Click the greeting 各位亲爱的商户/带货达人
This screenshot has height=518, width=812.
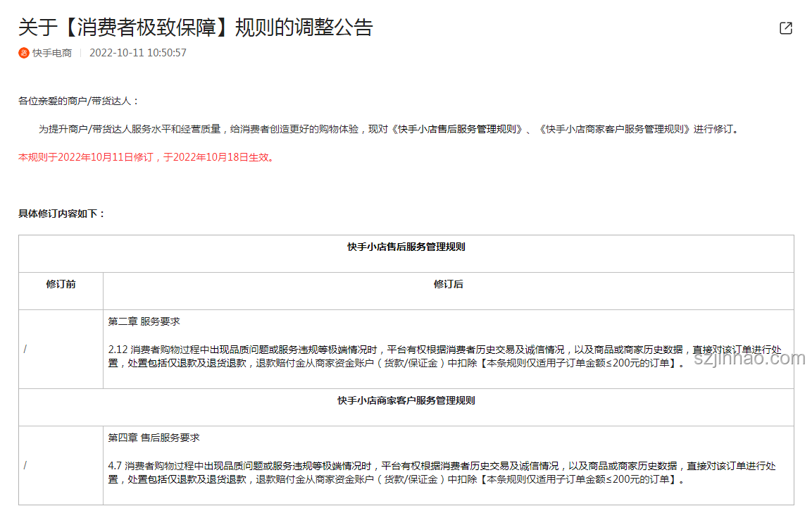(x=78, y=101)
